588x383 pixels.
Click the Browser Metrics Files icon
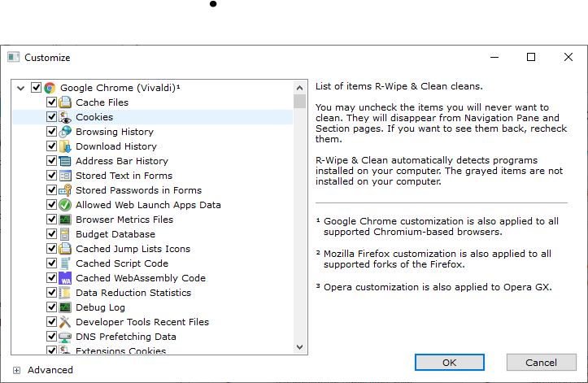[x=65, y=220]
